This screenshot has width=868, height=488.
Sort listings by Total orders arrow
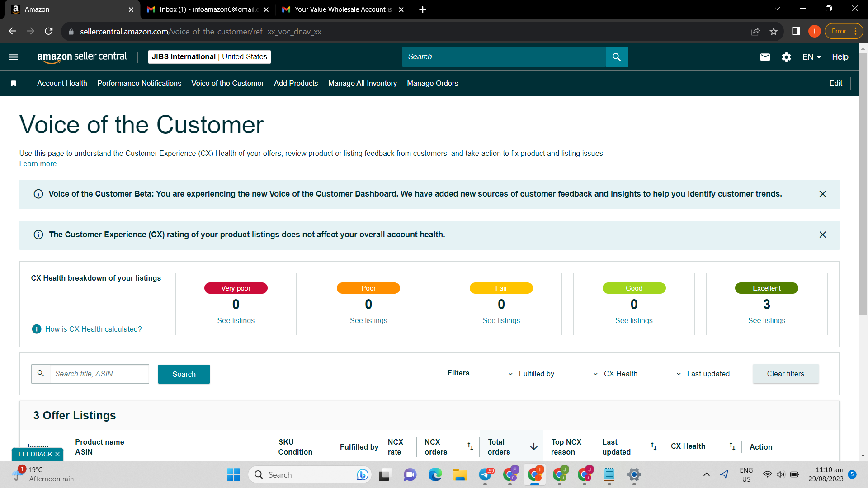point(534,447)
